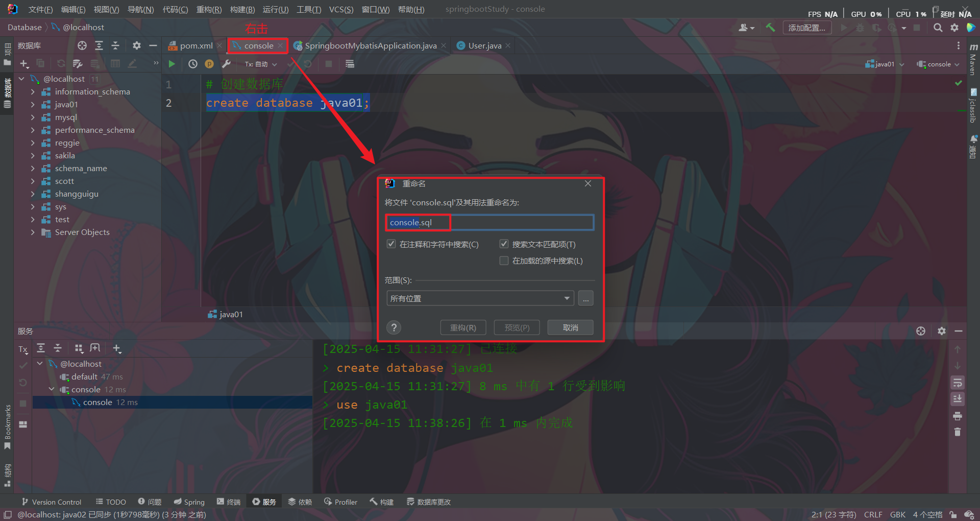Screen dimensions: 980x521
Task: Open search everywhere magnifier icon
Action: (938, 28)
